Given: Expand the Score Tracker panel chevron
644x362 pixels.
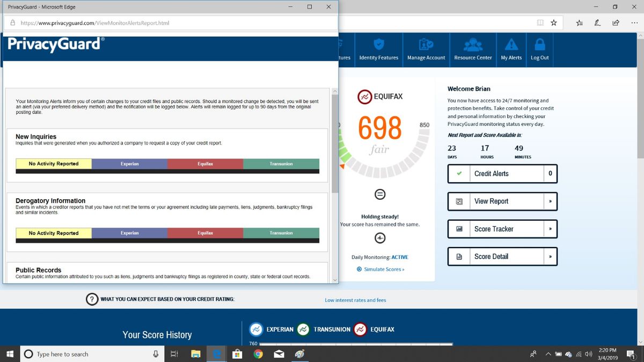Looking at the screenshot, I should click(x=550, y=228).
